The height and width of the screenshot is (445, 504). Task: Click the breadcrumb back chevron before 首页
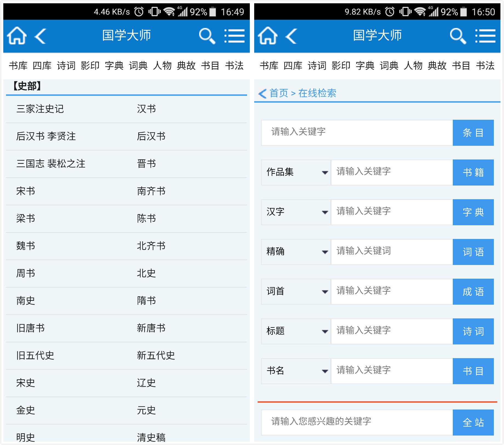pos(262,93)
